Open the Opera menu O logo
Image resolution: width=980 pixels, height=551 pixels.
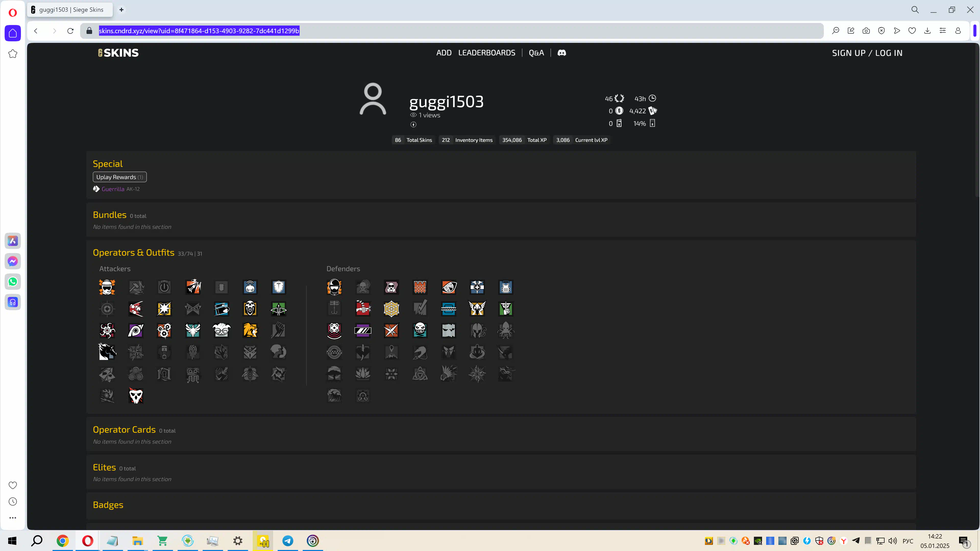coord(13,13)
